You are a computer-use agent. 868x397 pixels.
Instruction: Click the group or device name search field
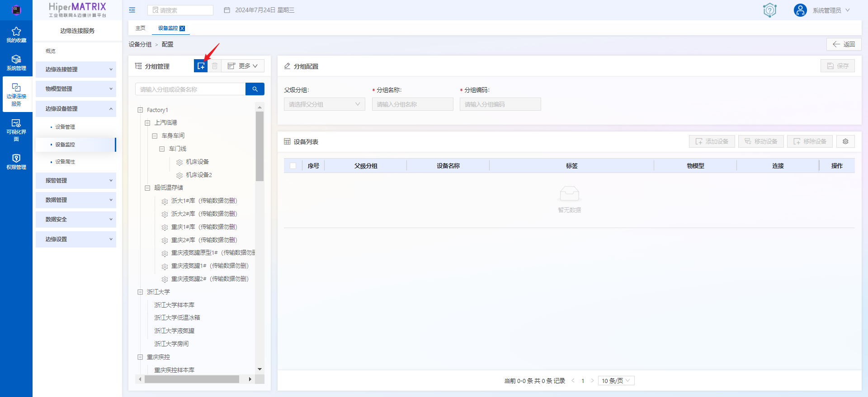[190, 89]
